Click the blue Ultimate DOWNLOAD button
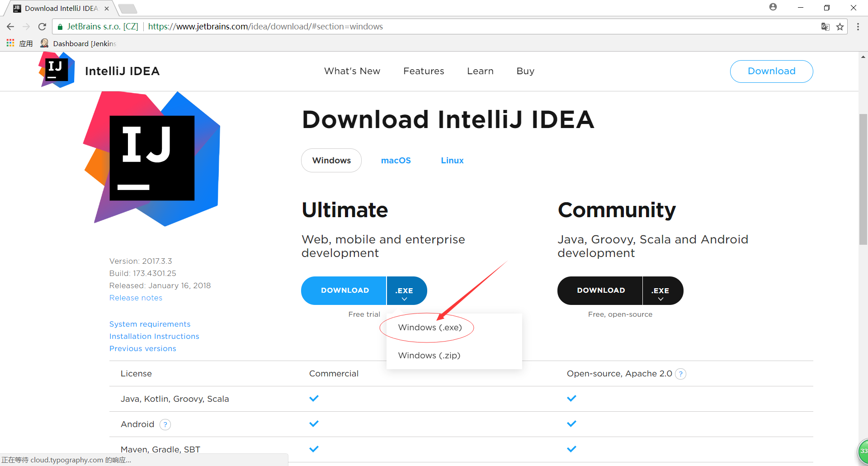Viewport: 868px width, 466px height. pos(344,290)
